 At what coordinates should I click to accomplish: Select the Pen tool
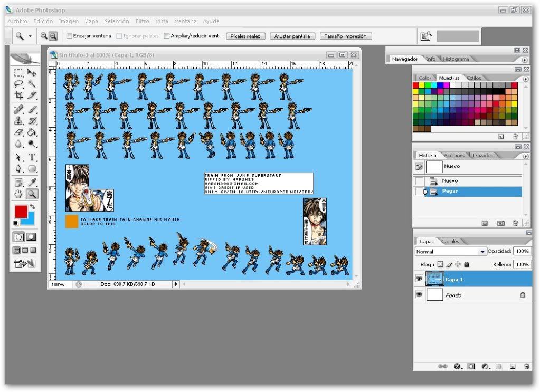tap(18, 169)
